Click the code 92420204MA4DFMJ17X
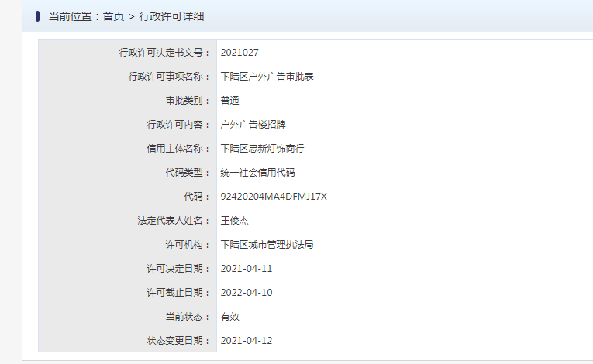Image resolution: width=593 pixels, height=364 pixels. (274, 197)
